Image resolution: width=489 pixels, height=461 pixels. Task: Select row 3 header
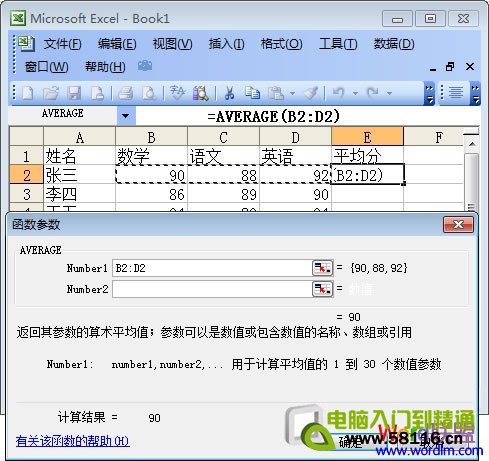point(27,194)
